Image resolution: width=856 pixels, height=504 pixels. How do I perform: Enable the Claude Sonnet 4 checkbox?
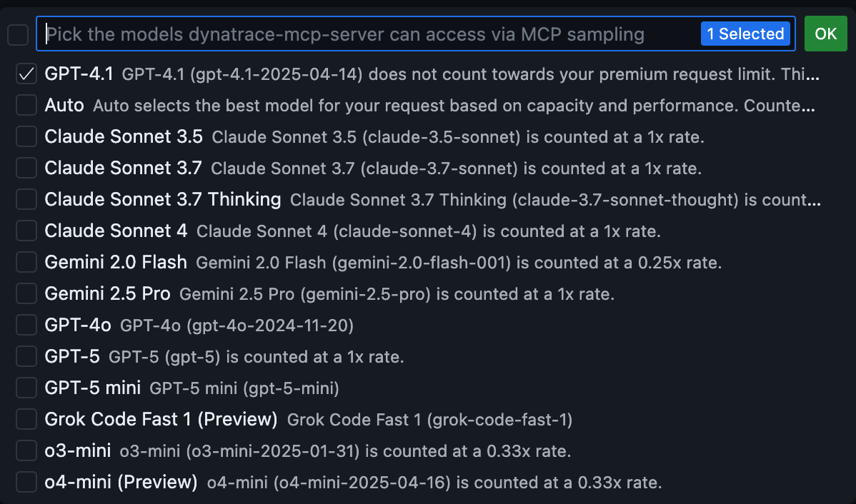click(x=26, y=231)
